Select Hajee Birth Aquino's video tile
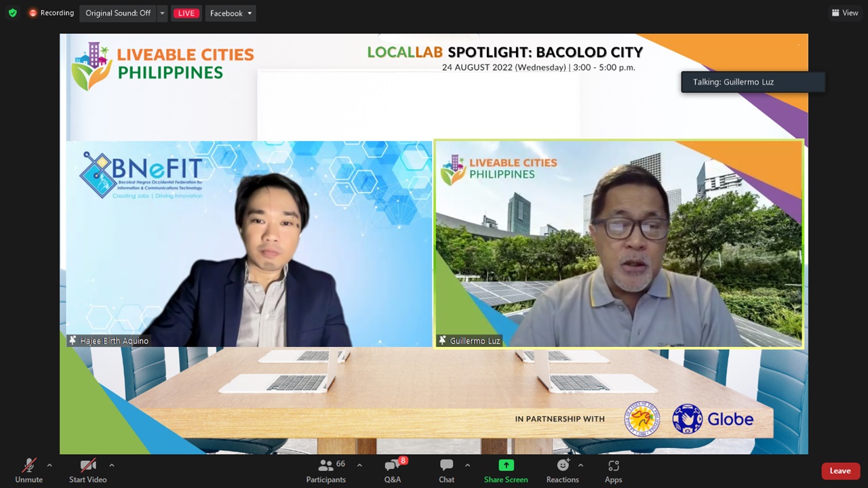The image size is (868, 488). [249, 244]
